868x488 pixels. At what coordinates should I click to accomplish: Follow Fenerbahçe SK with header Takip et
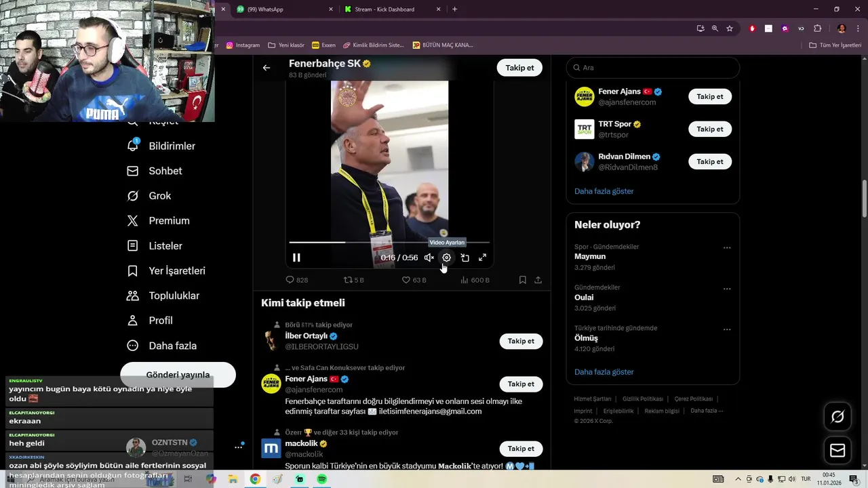click(x=519, y=68)
